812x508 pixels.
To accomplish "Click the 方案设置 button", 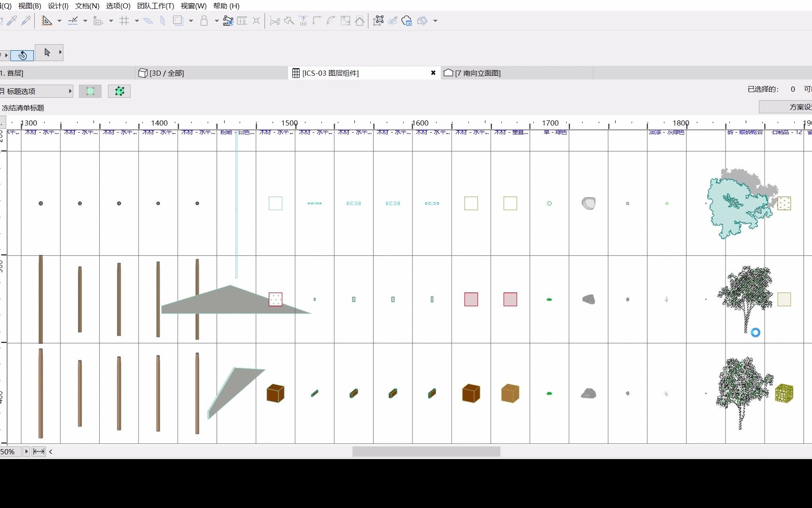I will tap(786, 107).
